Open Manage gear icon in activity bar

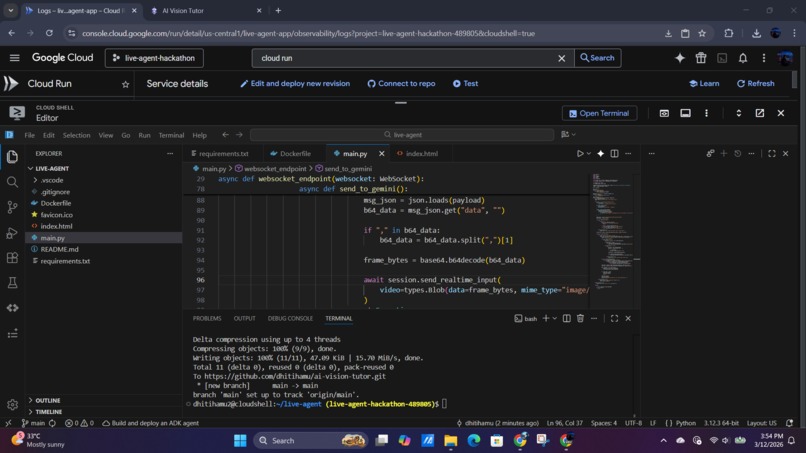click(12, 405)
